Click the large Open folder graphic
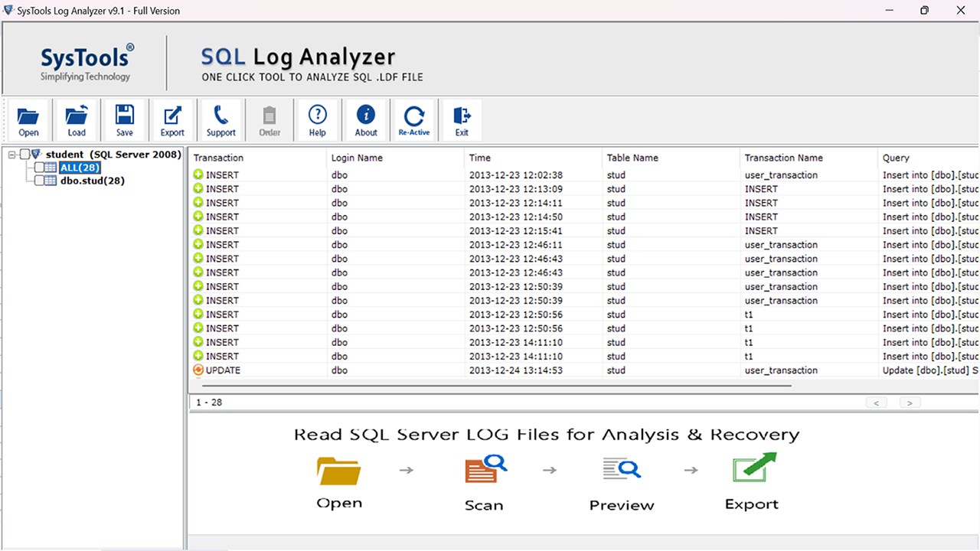The image size is (980, 551). [x=338, y=470]
